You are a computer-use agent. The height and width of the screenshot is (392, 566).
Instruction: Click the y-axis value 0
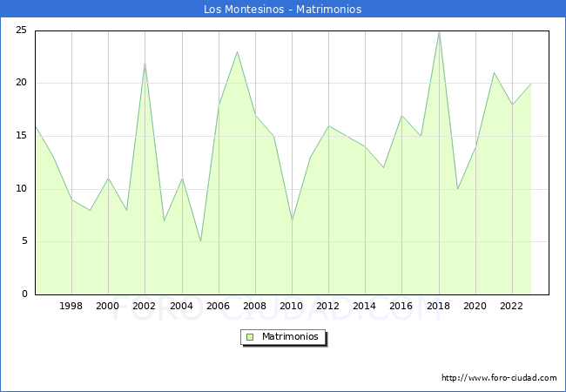tap(24, 294)
